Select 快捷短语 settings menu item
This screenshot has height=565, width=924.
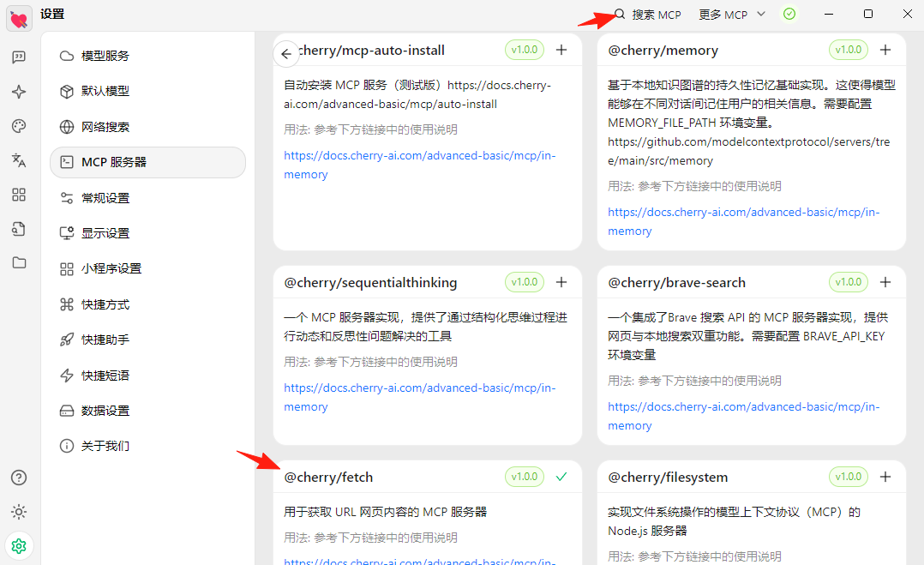tap(148, 376)
